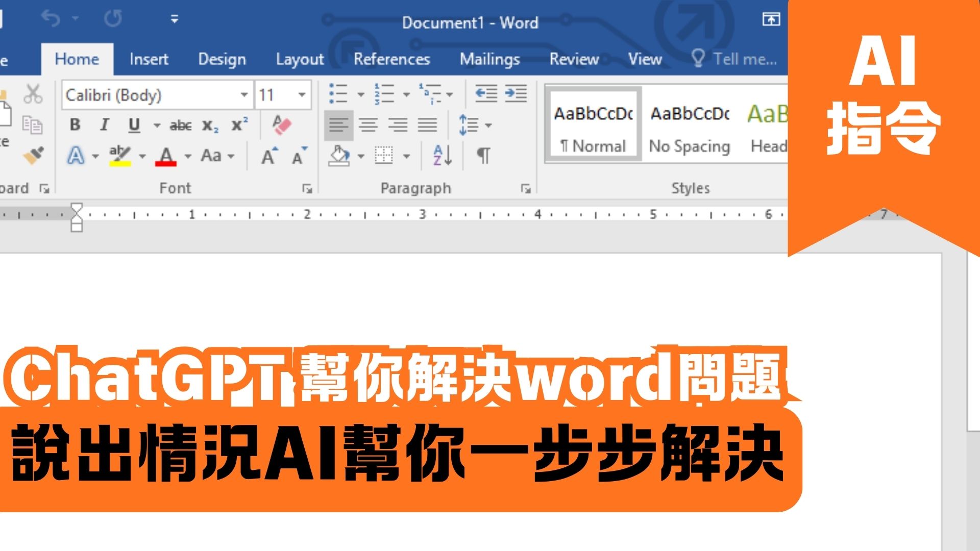This screenshot has height=551, width=980.
Task: Click the Calibri font name field
Action: click(x=148, y=95)
